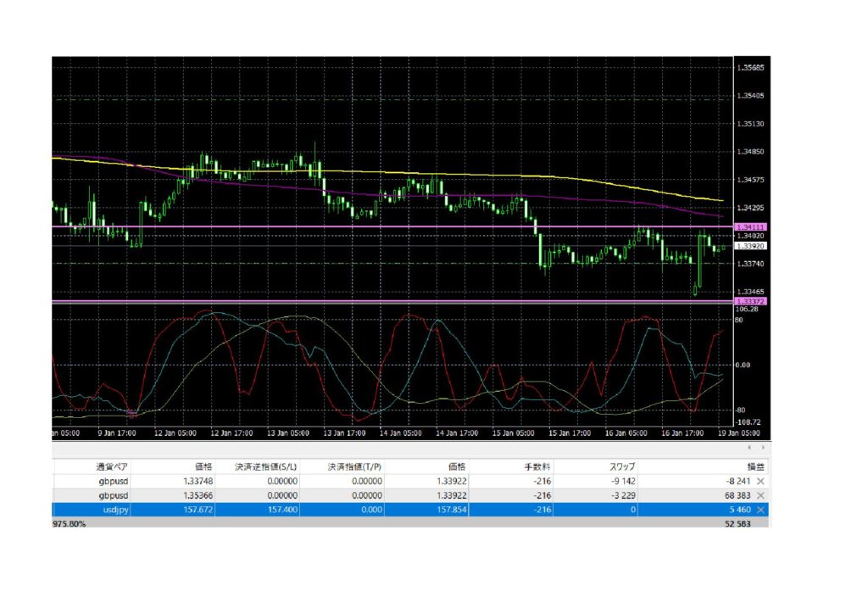
Task: Click the 決済逆指値(S/L) column header
Action: coord(266,466)
